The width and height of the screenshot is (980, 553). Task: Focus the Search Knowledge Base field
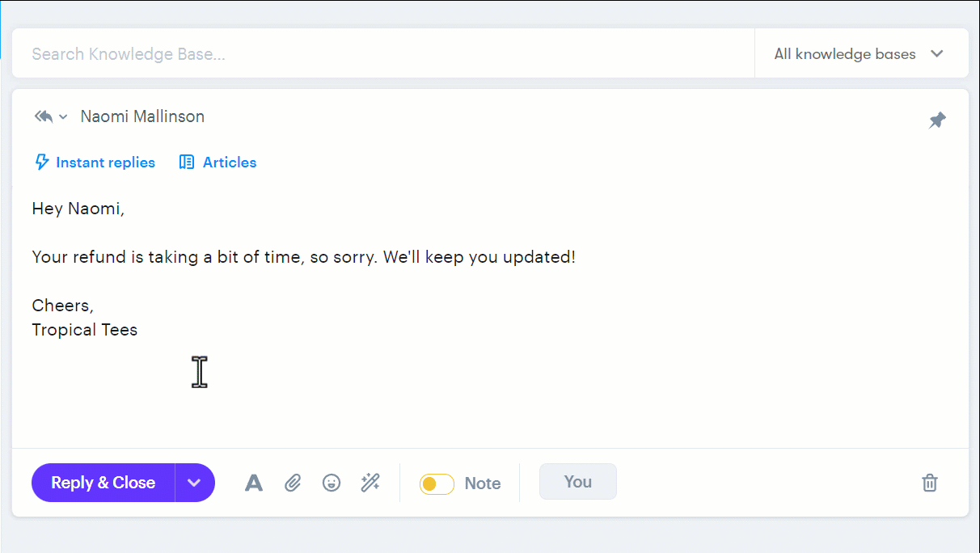(380, 54)
